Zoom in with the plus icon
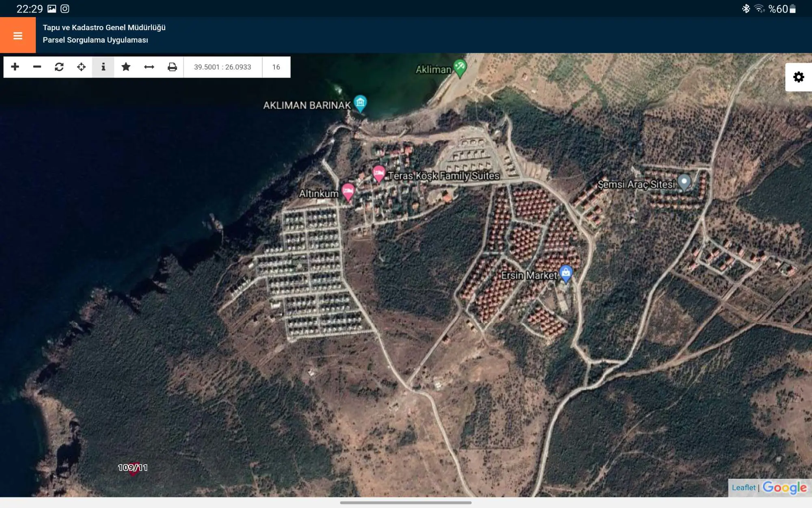Image resolution: width=812 pixels, height=508 pixels. [15, 67]
